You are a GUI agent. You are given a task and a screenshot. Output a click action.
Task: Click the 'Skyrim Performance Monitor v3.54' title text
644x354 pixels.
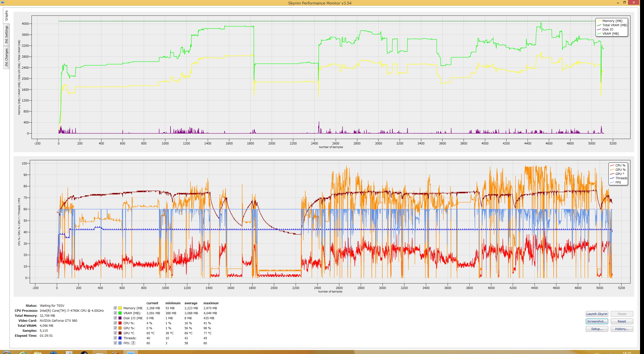320,3
